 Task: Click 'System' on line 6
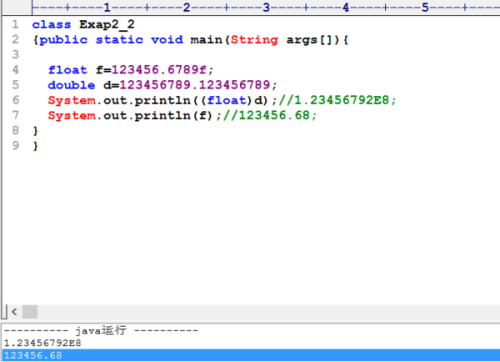click(x=72, y=100)
